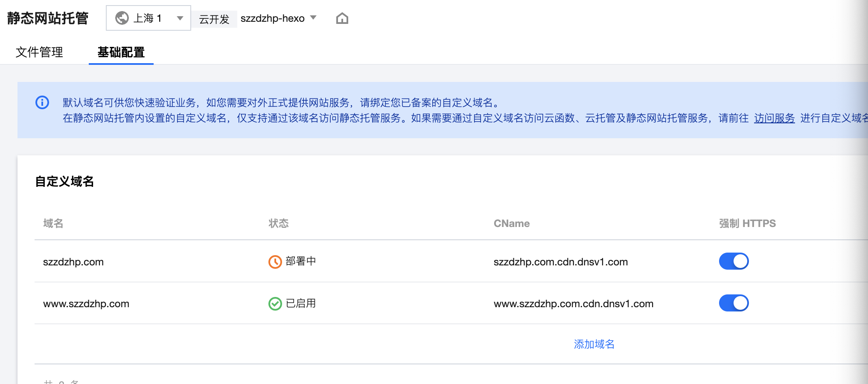The width and height of the screenshot is (868, 384).
Task: Click the info icon in blue notice
Action: (x=42, y=102)
